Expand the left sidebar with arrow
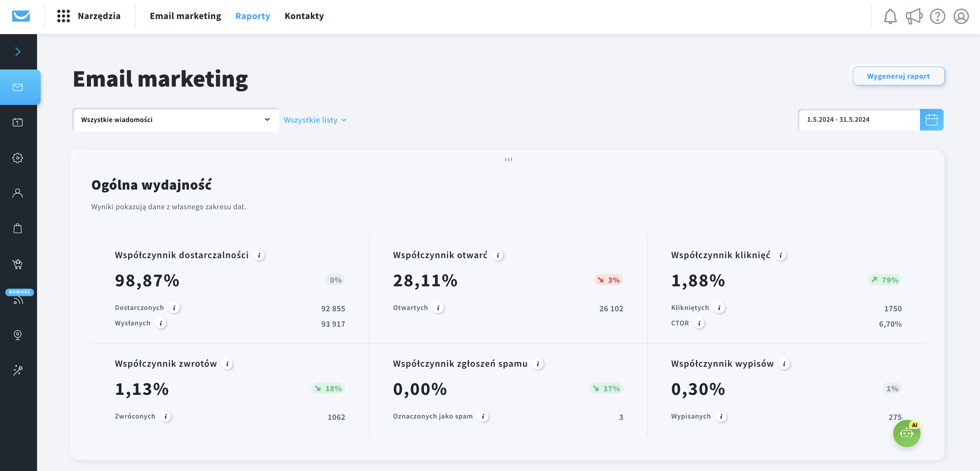The width and height of the screenshot is (980, 471). point(18,52)
